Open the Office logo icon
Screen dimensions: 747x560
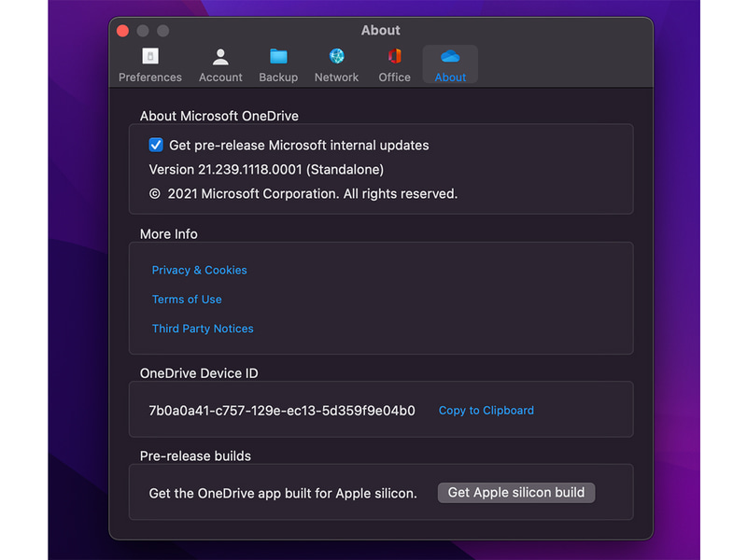click(x=394, y=57)
